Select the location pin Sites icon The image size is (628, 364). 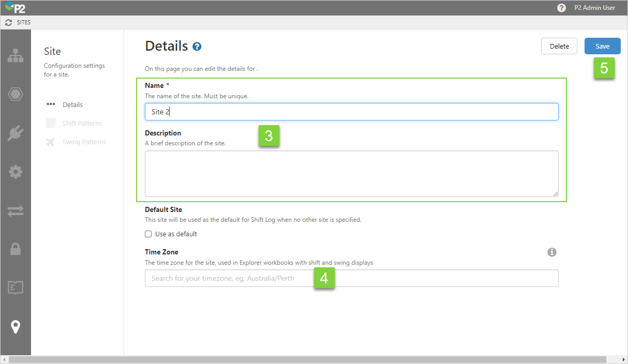[x=16, y=327]
